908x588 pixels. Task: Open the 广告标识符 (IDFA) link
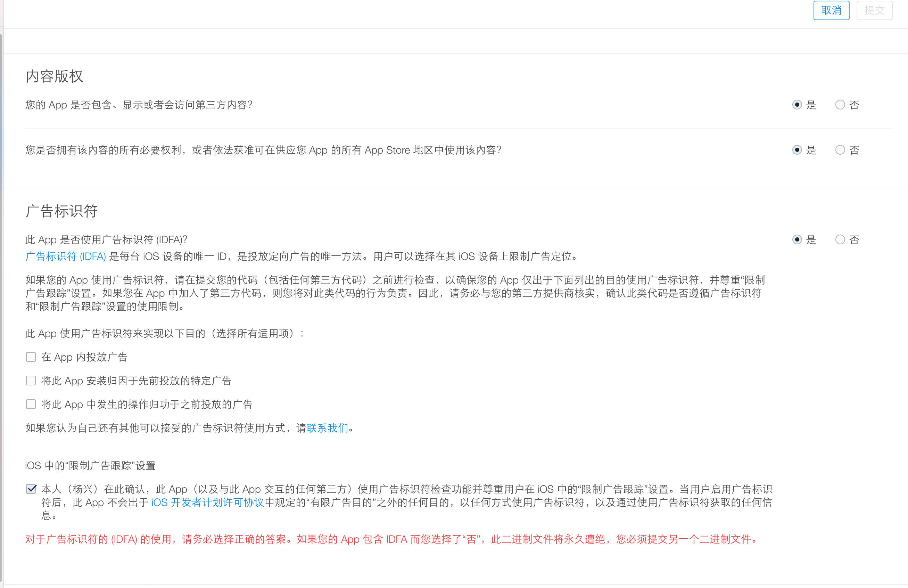pos(66,256)
